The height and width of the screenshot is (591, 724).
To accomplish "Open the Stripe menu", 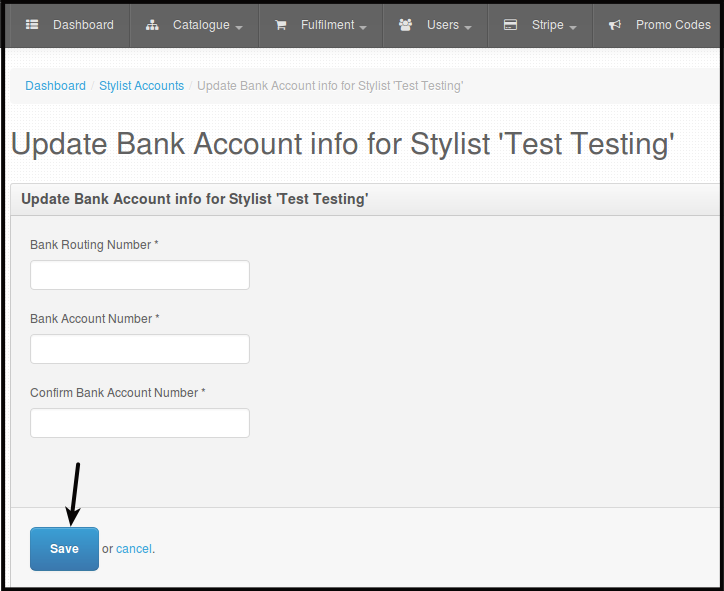I will tap(540, 25).
